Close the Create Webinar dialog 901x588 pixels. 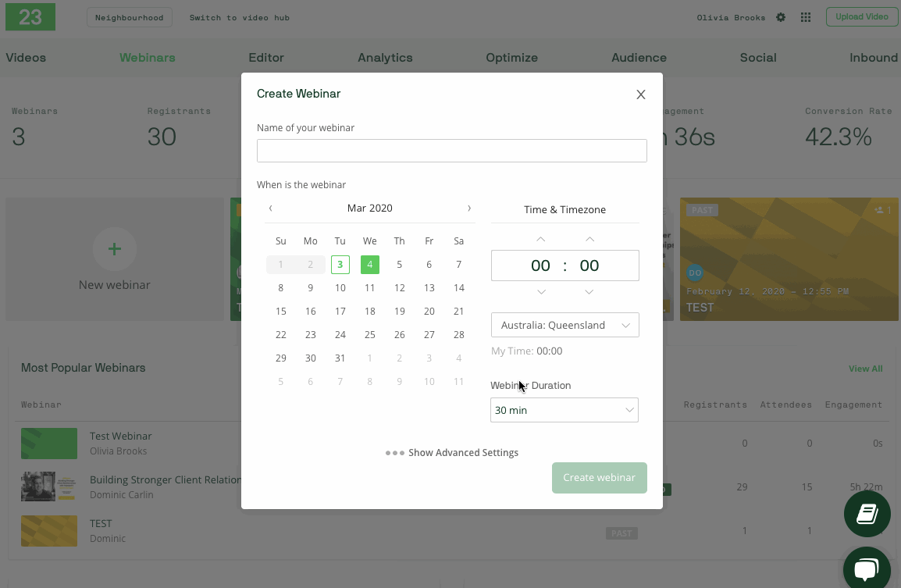coord(640,94)
